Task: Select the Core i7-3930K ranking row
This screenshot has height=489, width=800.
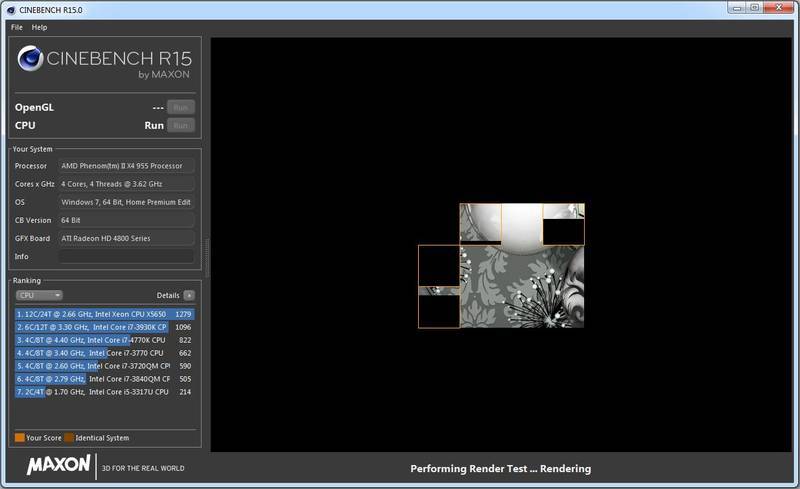Action: [105, 327]
